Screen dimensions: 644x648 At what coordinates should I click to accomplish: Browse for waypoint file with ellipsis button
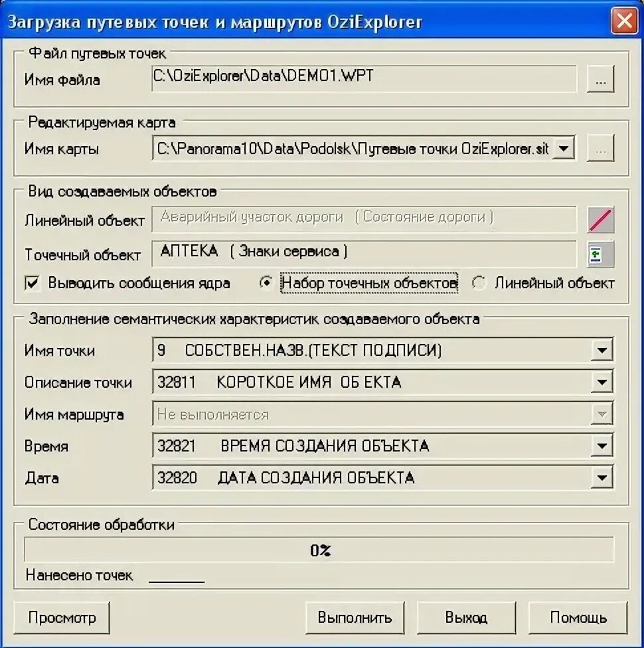click(601, 79)
